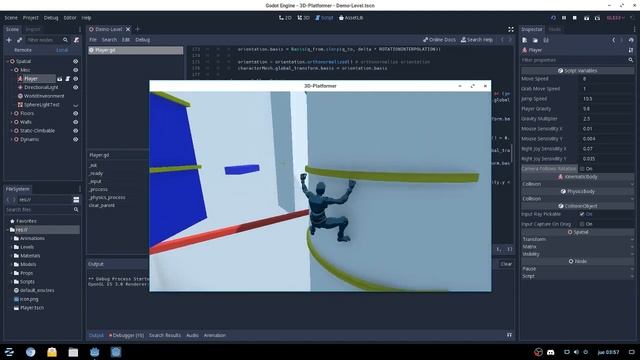640x360 pixels.
Task: Stop the running scene
Action: tap(575, 18)
